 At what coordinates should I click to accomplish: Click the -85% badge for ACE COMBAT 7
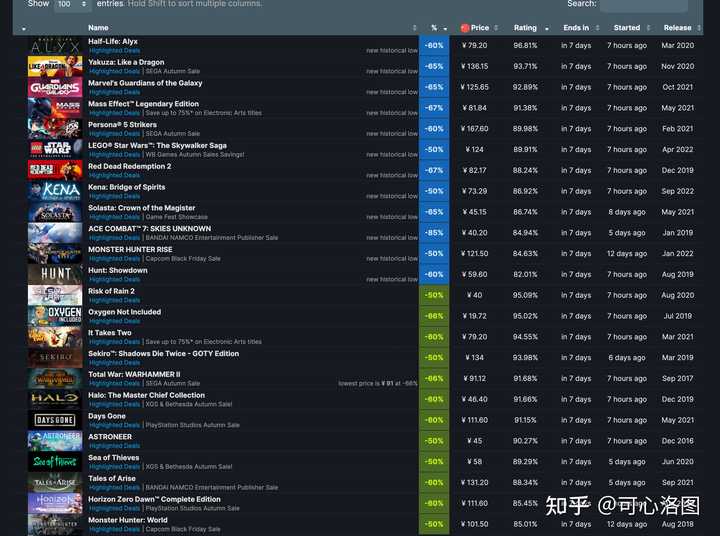point(434,233)
